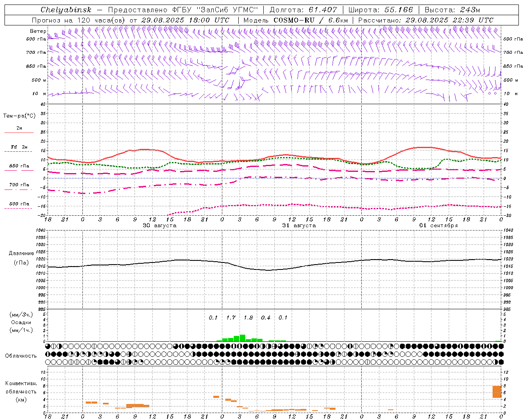525x420 pixels.
Task: Click the 'Облачность' cloud cover label
Action: pos(21,356)
